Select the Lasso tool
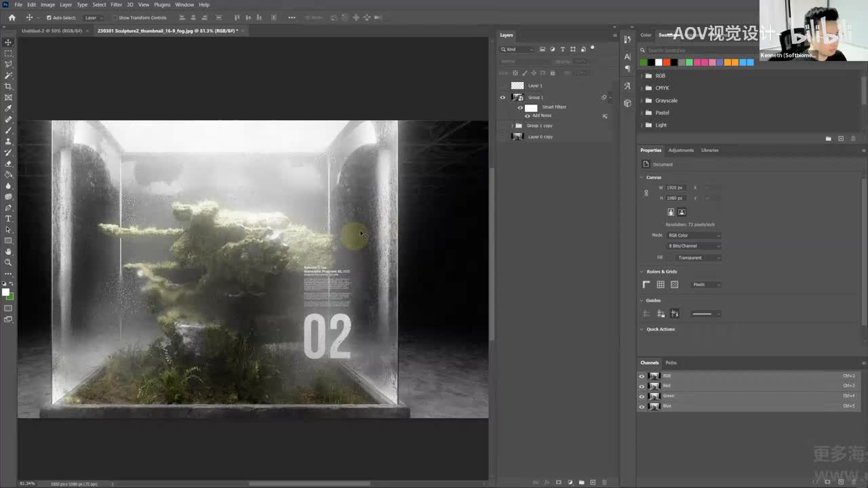The height and width of the screenshot is (488, 868). [8, 64]
